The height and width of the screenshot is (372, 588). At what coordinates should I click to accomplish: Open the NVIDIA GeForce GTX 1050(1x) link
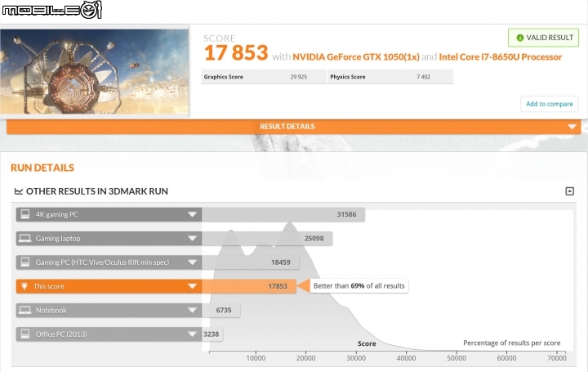pos(356,57)
